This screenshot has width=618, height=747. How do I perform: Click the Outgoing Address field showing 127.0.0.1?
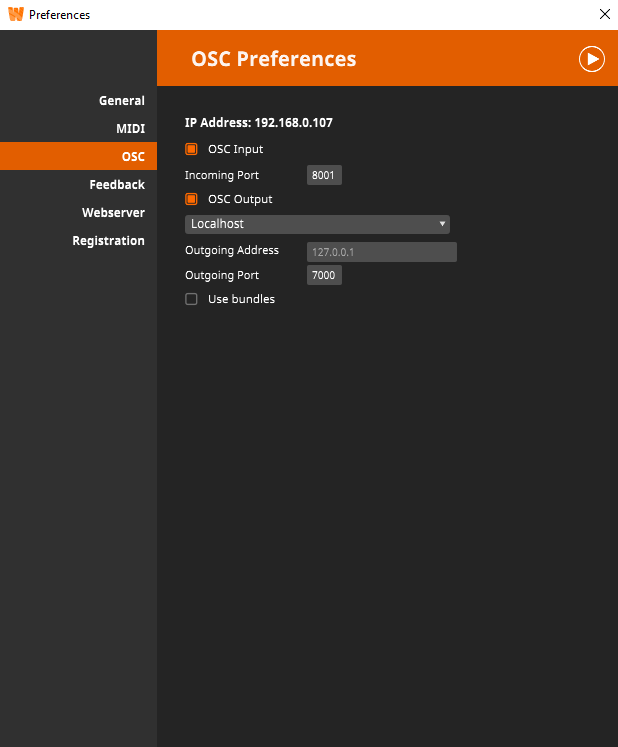(381, 252)
